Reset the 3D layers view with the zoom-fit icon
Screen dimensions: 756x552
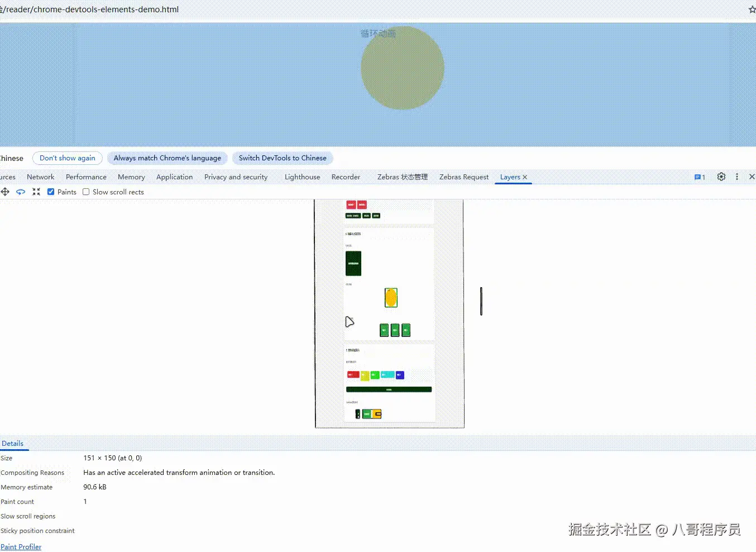(36, 192)
